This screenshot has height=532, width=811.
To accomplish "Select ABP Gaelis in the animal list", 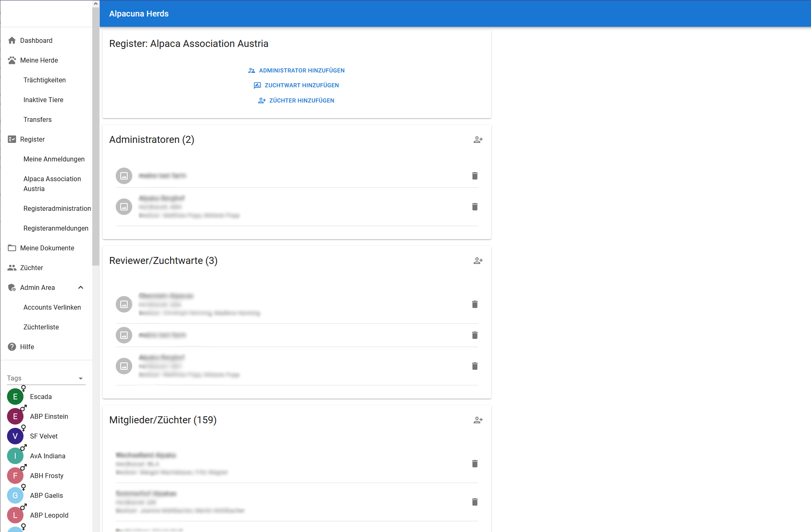I will [46, 495].
